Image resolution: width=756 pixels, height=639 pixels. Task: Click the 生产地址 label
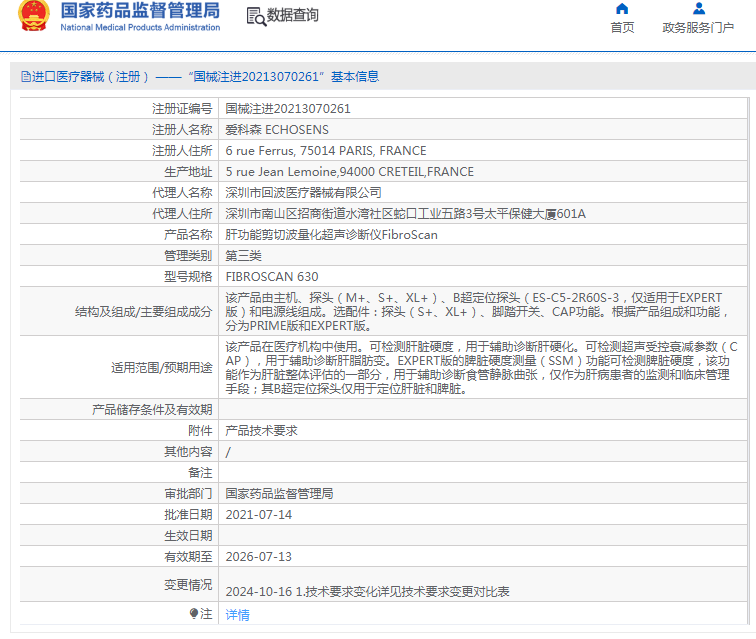[189, 172]
